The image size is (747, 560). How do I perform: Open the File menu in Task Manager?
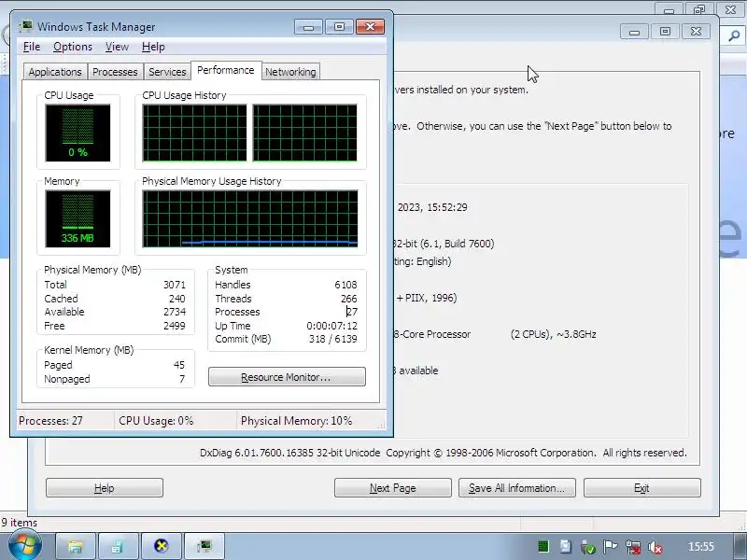pos(32,47)
